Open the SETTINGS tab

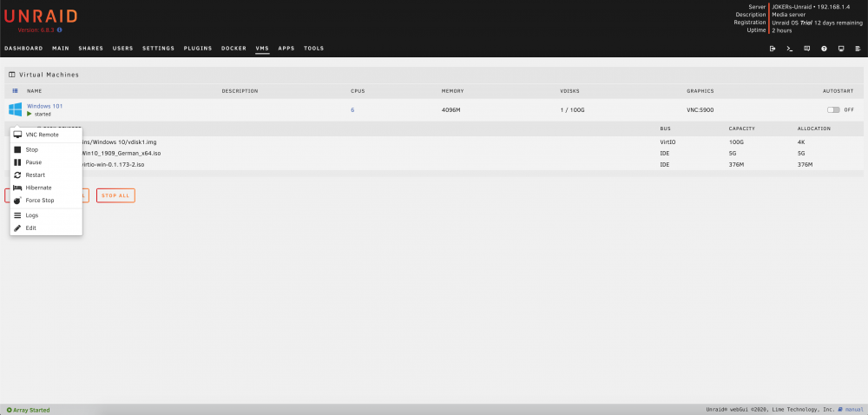(158, 49)
